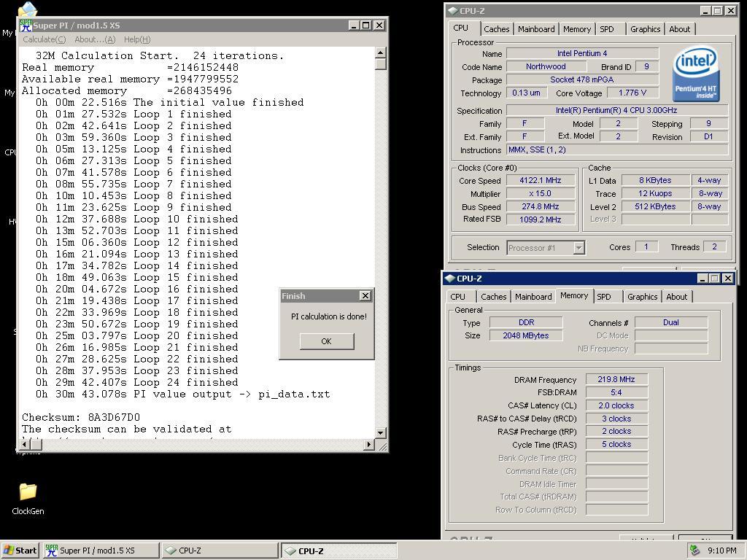Click Package value Socket 478 mPGA

pyautogui.click(x=582, y=79)
